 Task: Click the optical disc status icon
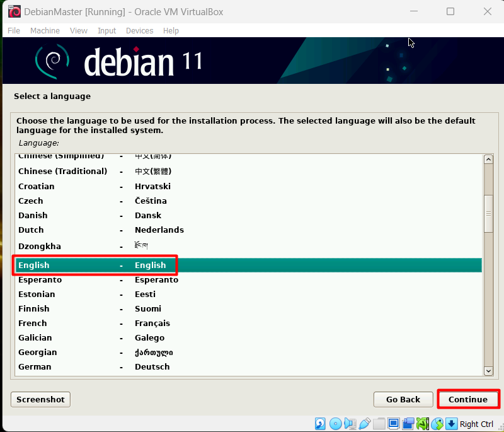click(x=336, y=424)
